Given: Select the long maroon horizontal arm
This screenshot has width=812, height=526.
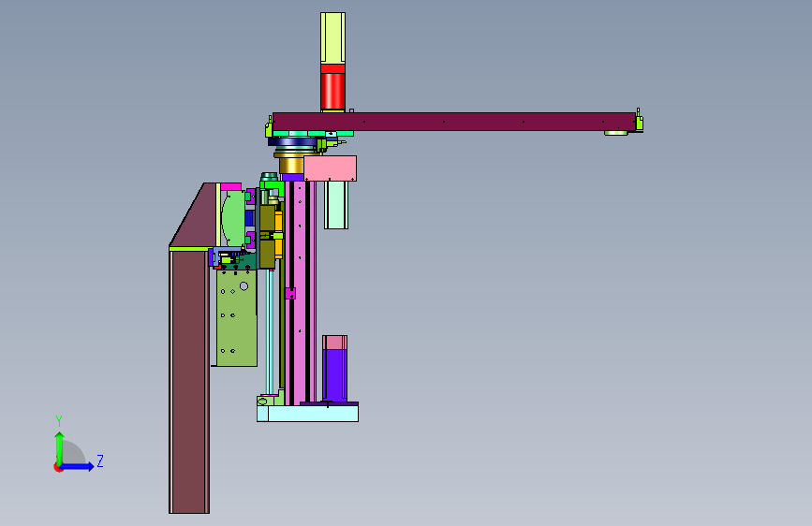Looking at the screenshot, I should (453, 122).
